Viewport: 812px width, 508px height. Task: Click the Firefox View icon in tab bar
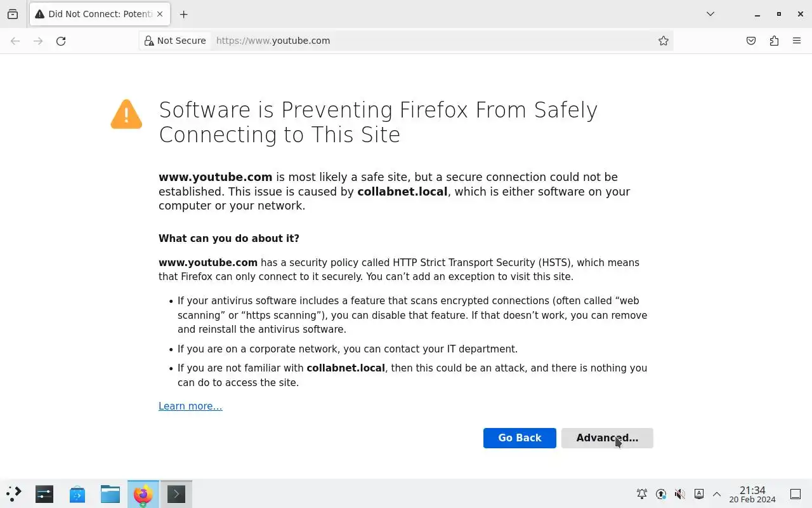[13, 14]
